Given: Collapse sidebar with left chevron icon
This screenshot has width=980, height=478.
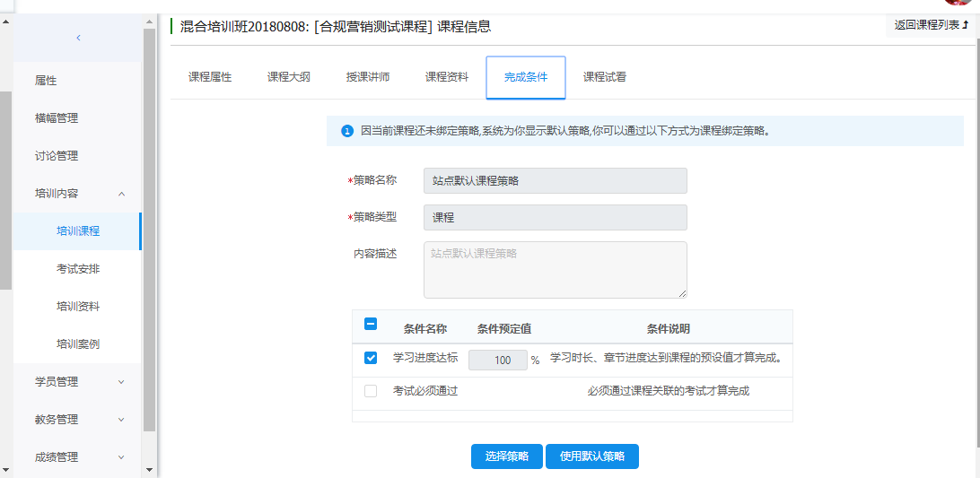Looking at the screenshot, I should [x=78, y=38].
